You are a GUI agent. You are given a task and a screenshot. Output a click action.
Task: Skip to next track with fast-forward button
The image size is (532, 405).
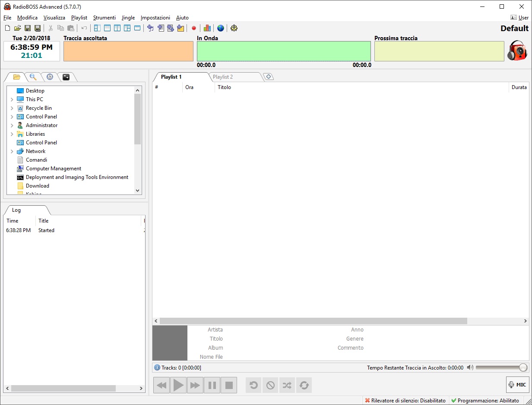(195, 385)
